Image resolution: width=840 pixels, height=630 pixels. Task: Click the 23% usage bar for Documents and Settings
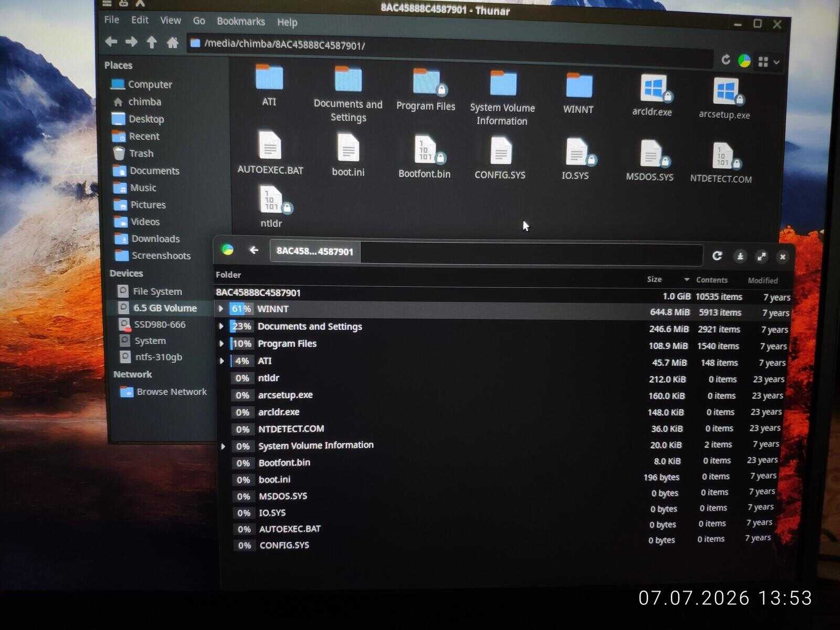point(241,326)
